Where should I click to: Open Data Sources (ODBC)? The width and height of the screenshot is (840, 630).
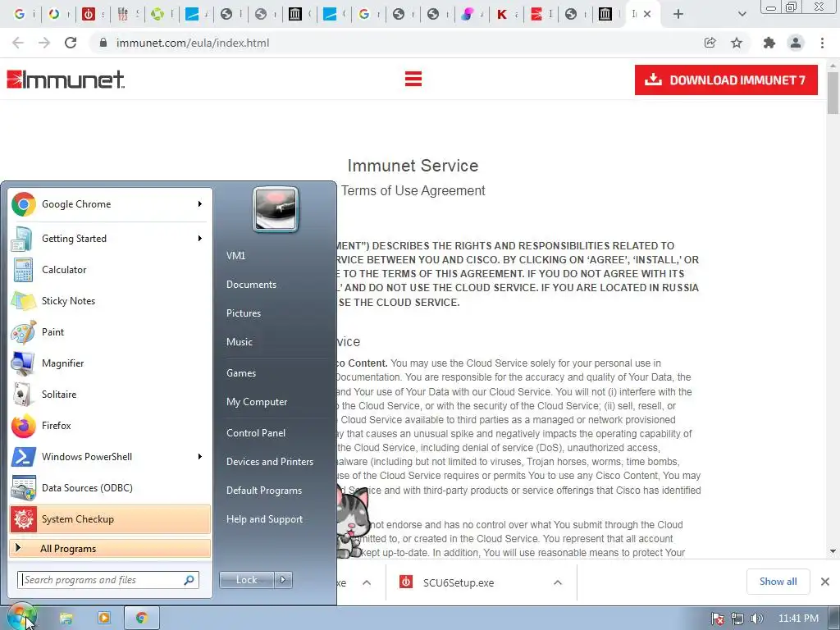[110, 487]
